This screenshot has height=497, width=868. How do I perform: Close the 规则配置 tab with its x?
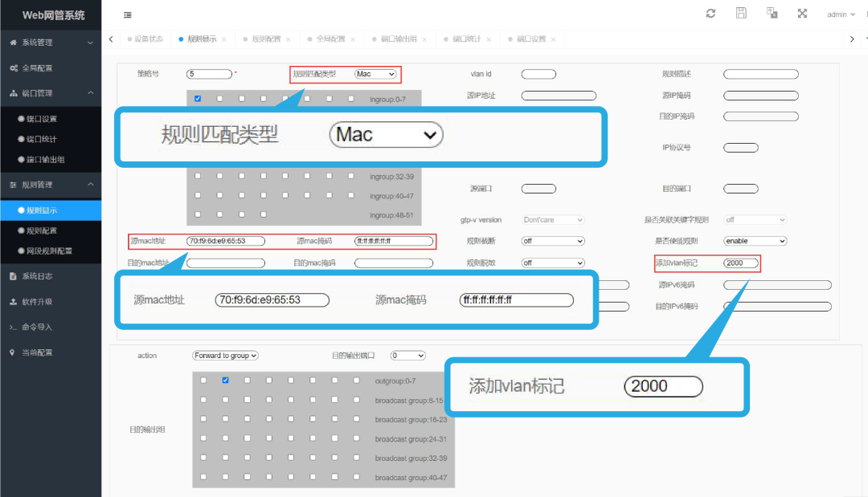pos(289,39)
